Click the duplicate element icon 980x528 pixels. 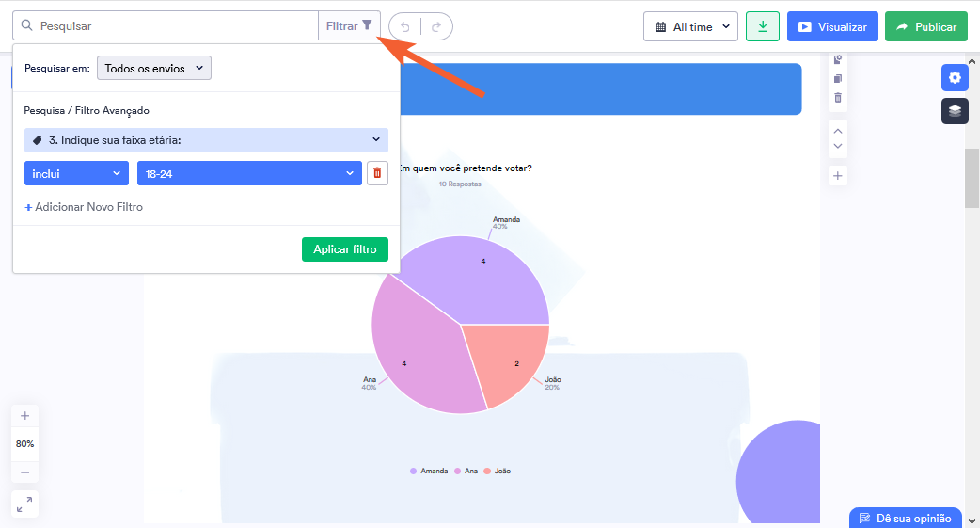(x=837, y=79)
